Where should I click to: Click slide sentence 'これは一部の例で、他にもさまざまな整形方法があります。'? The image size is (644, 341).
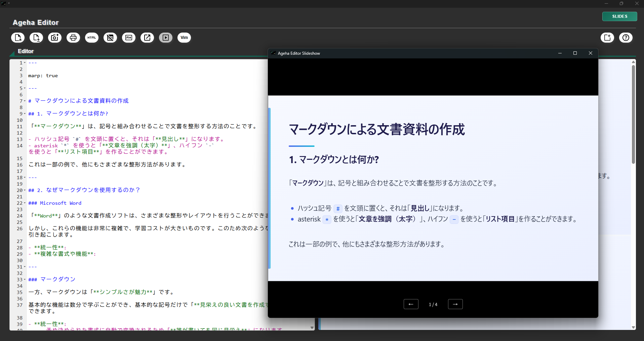367,244
